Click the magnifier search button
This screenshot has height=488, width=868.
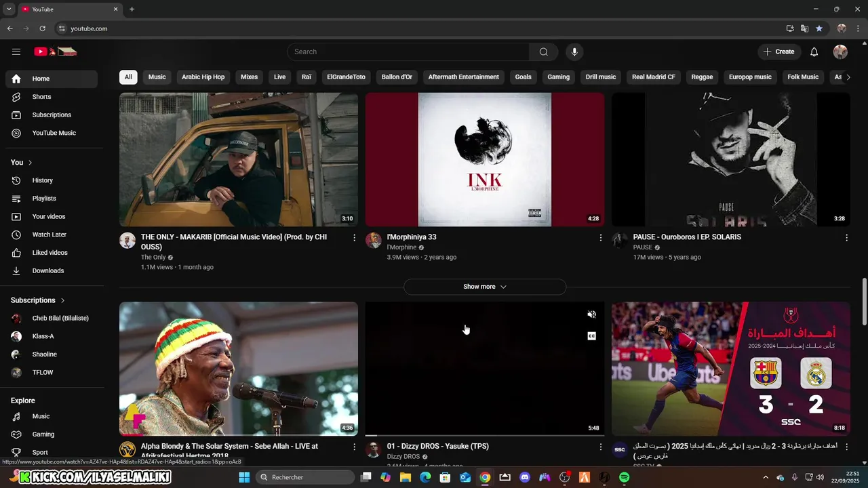click(544, 52)
